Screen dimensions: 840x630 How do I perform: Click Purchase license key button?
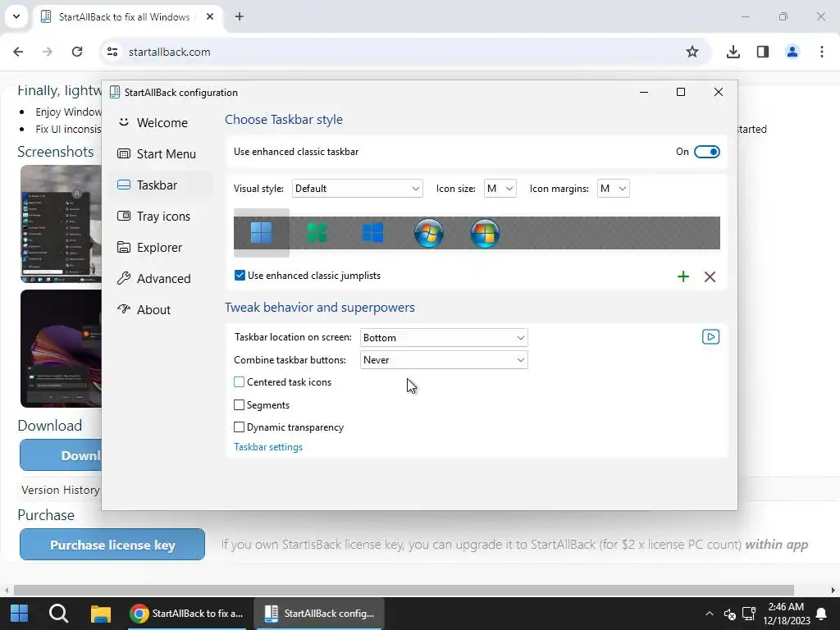[112, 545]
